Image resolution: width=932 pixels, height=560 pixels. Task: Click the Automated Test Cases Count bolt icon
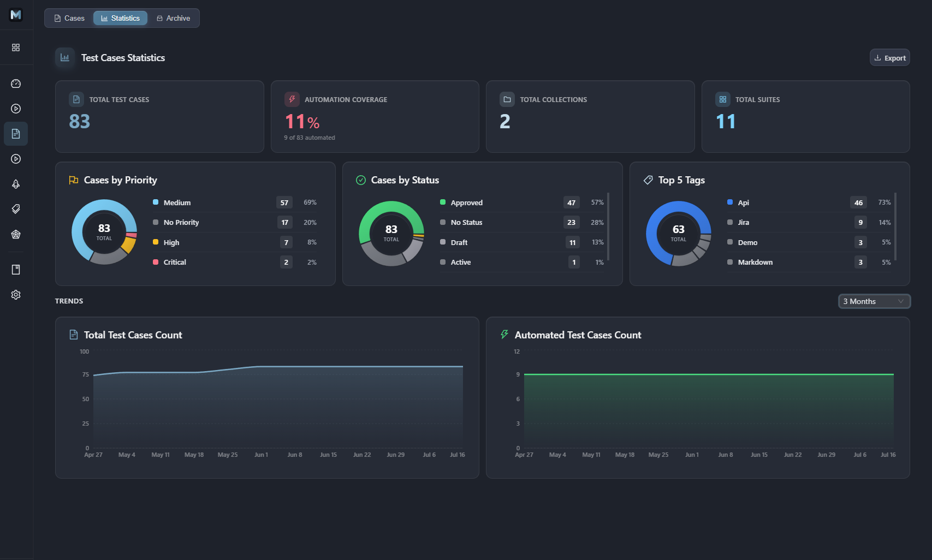click(504, 335)
